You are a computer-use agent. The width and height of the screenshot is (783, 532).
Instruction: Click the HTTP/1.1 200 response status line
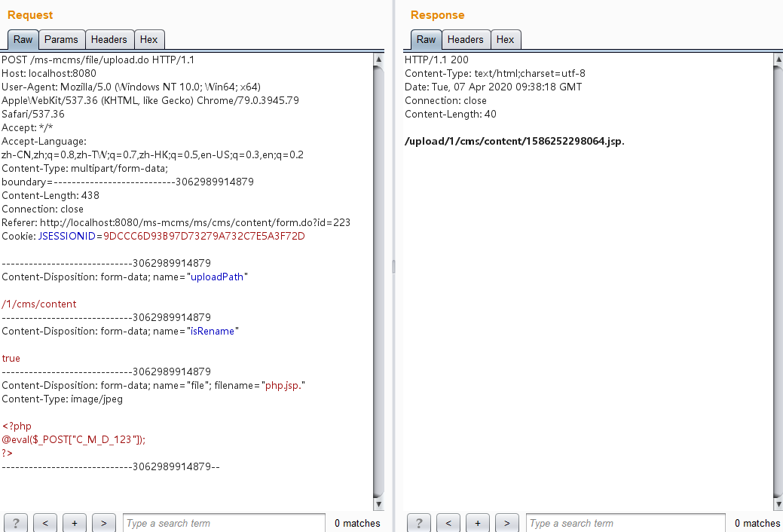(436, 60)
